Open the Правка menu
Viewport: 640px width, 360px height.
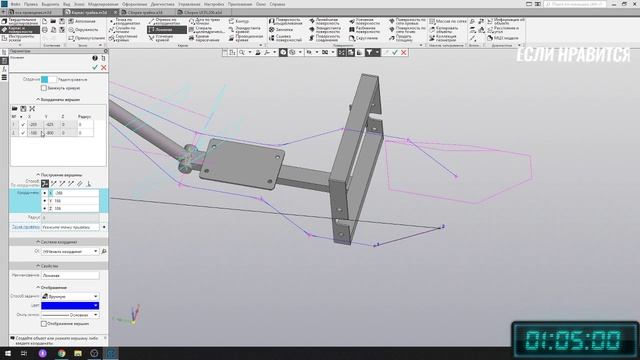[x=31, y=4]
